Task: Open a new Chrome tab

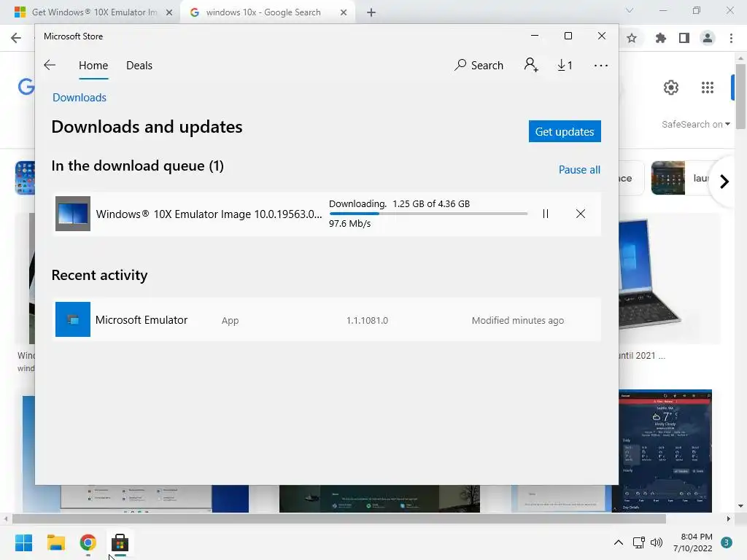Action: pyautogui.click(x=371, y=12)
